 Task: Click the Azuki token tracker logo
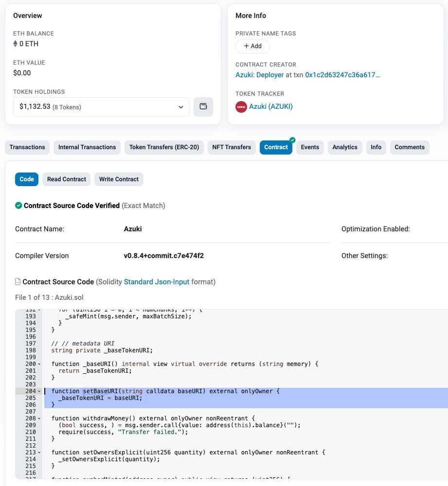click(x=241, y=106)
